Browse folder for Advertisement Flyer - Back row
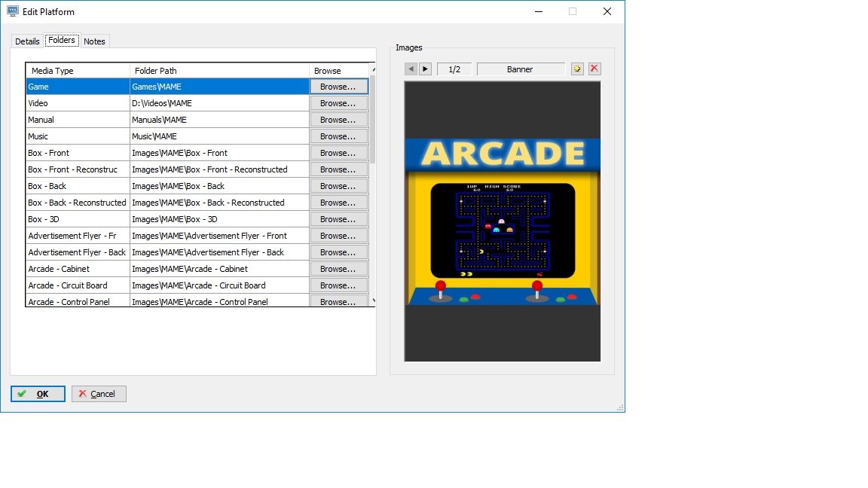Image resolution: width=868 pixels, height=488 pixels. [339, 252]
